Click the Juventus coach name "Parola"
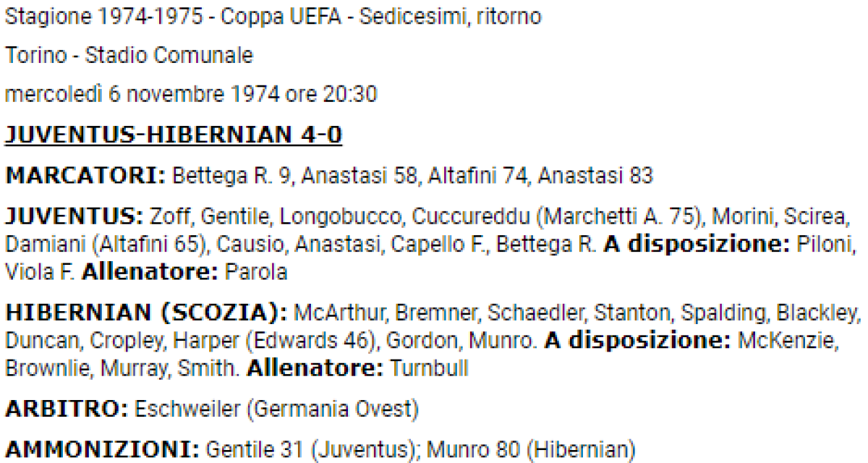 point(256,272)
